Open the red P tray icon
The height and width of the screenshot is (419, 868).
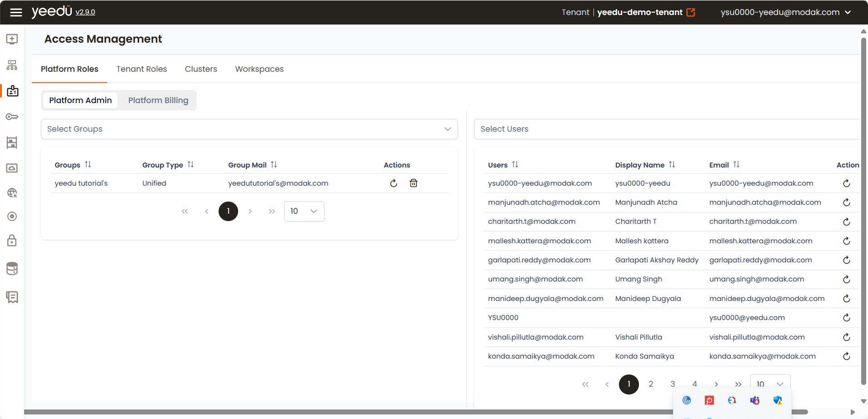(709, 400)
